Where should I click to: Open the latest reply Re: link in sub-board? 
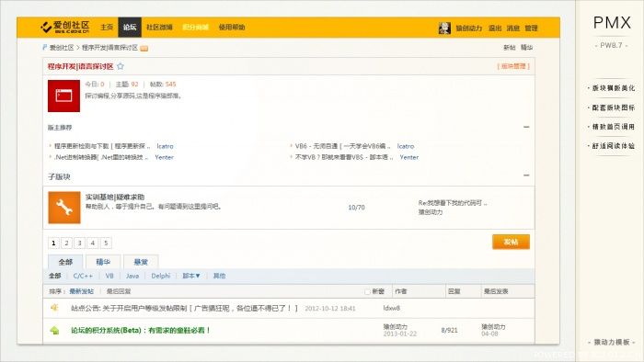(x=453, y=203)
